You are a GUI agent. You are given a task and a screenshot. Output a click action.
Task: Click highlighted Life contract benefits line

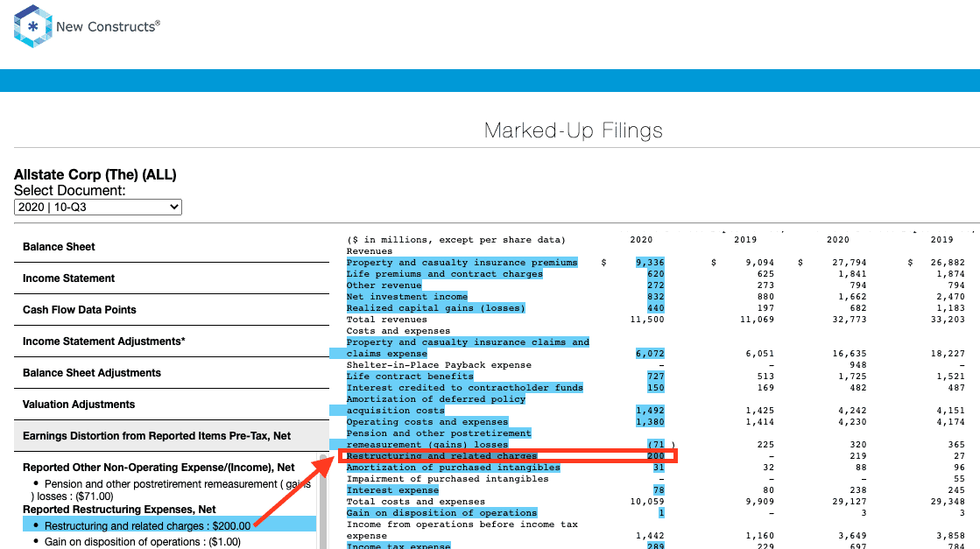coord(410,376)
